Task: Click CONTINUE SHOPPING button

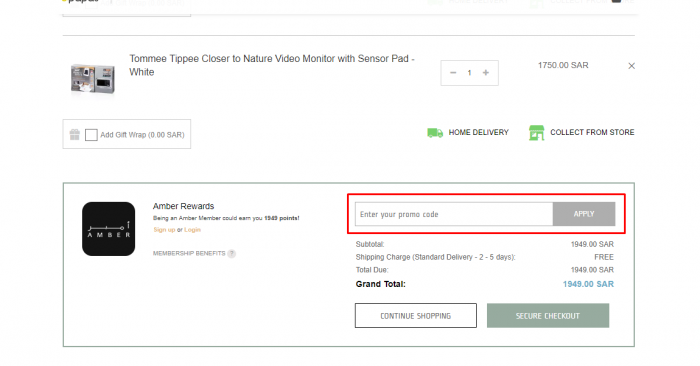Action: (x=416, y=316)
